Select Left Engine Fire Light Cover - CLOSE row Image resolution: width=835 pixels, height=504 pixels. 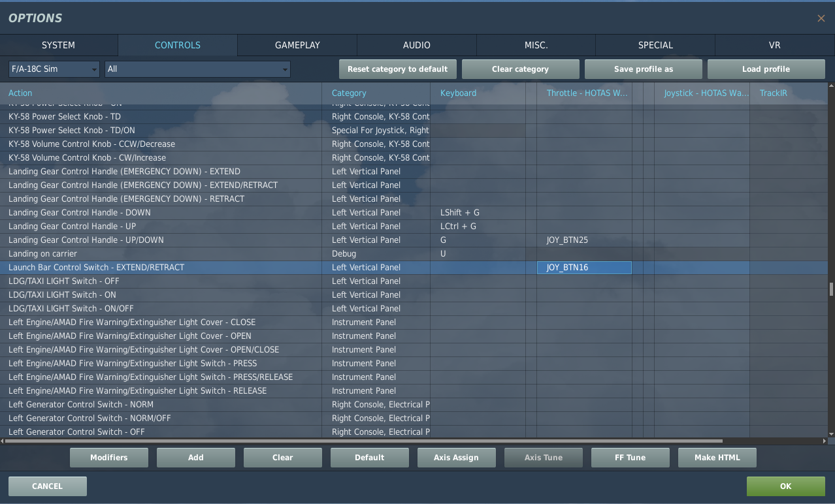click(x=414, y=323)
